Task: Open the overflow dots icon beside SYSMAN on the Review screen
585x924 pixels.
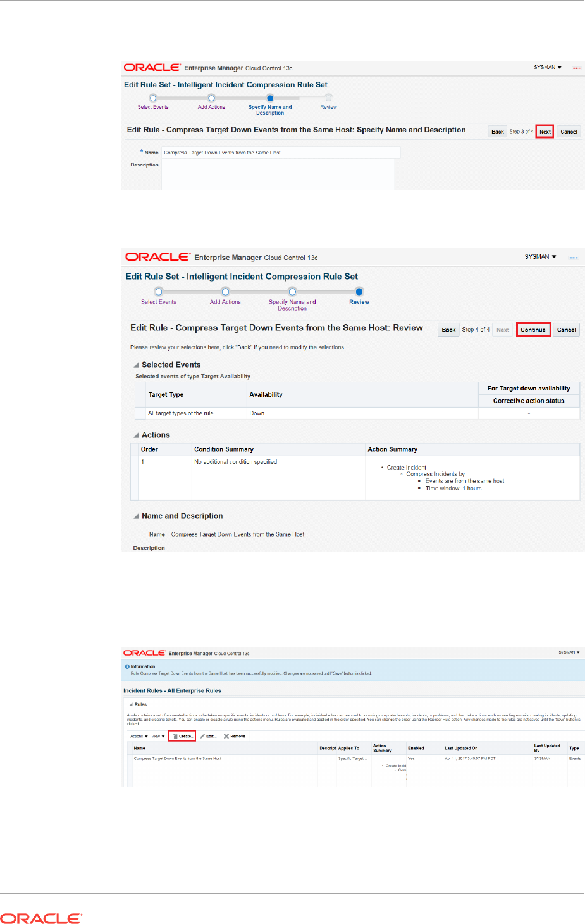Action: (573, 258)
